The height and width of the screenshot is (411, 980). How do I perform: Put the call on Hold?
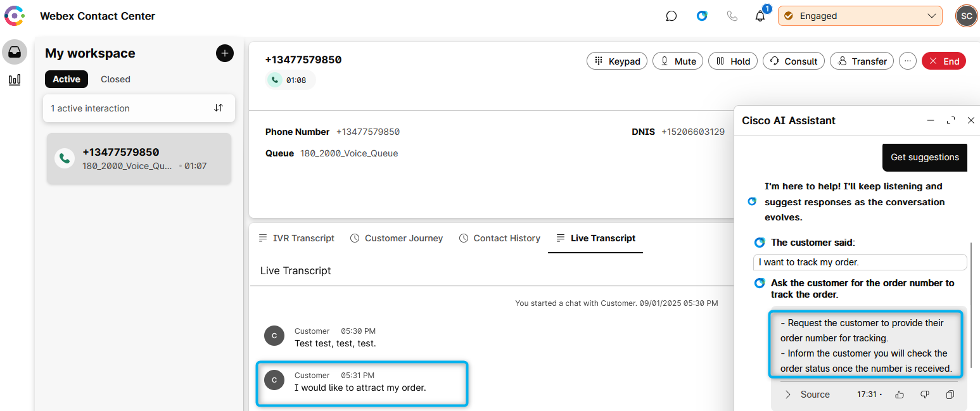click(x=733, y=61)
